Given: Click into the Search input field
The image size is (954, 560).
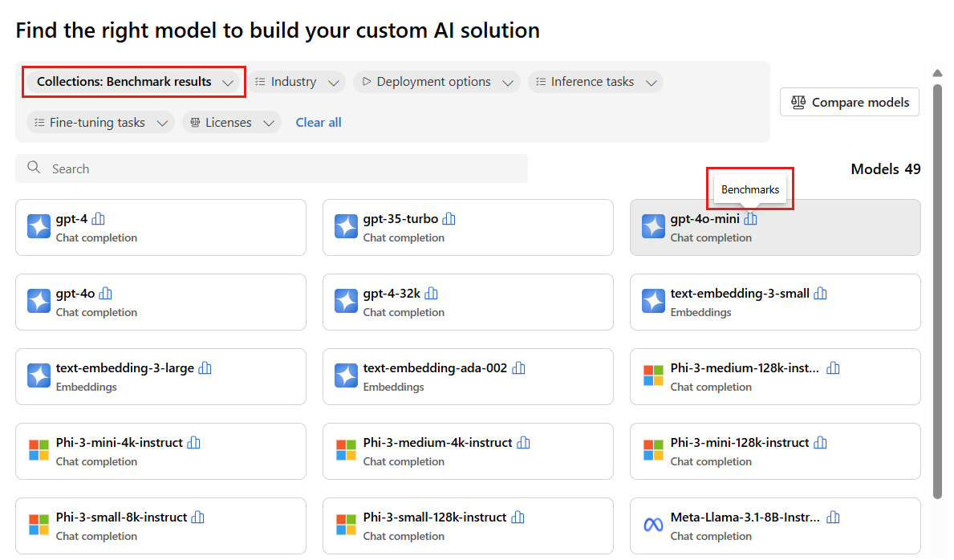Looking at the screenshot, I should point(281,168).
